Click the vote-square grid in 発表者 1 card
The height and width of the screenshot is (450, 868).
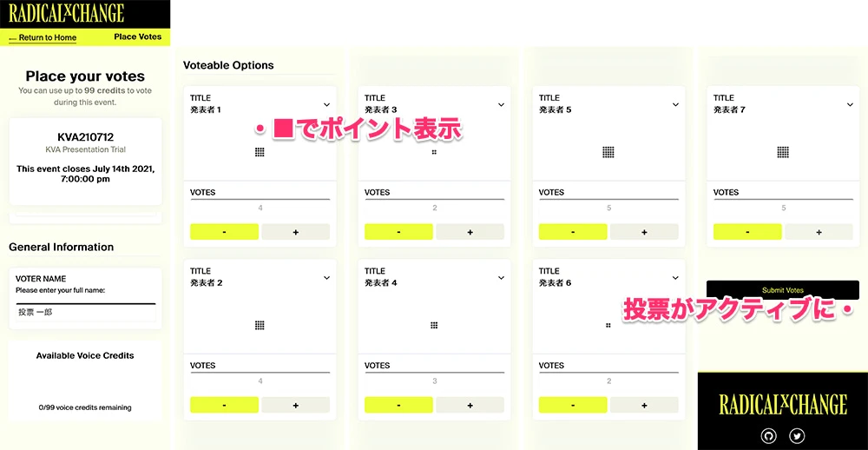tap(260, 152)
